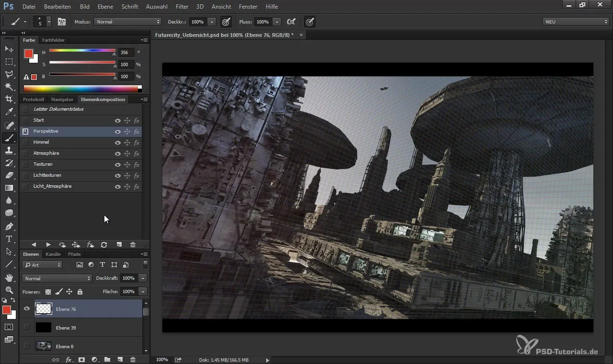This screenshot has height=364, width=613.
Task: Apply the Start layer comp checkbox
Action: [x=25, y=120]
